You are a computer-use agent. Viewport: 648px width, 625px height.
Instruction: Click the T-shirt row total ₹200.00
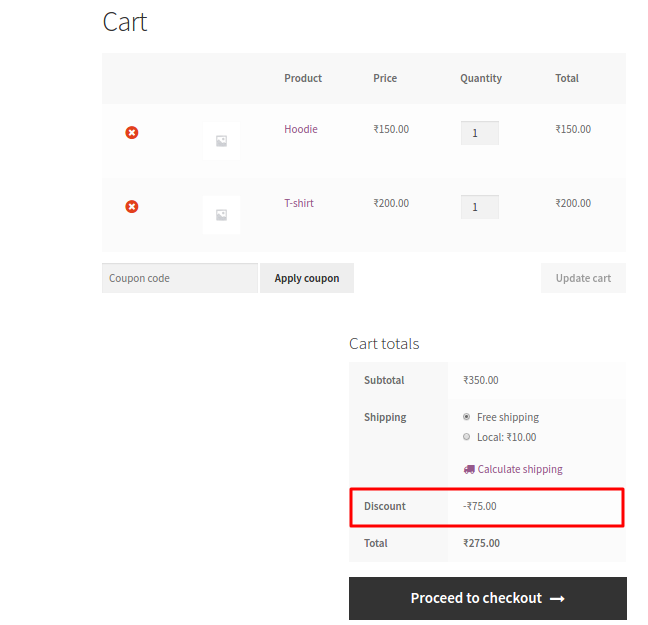[x=573, y=203]
